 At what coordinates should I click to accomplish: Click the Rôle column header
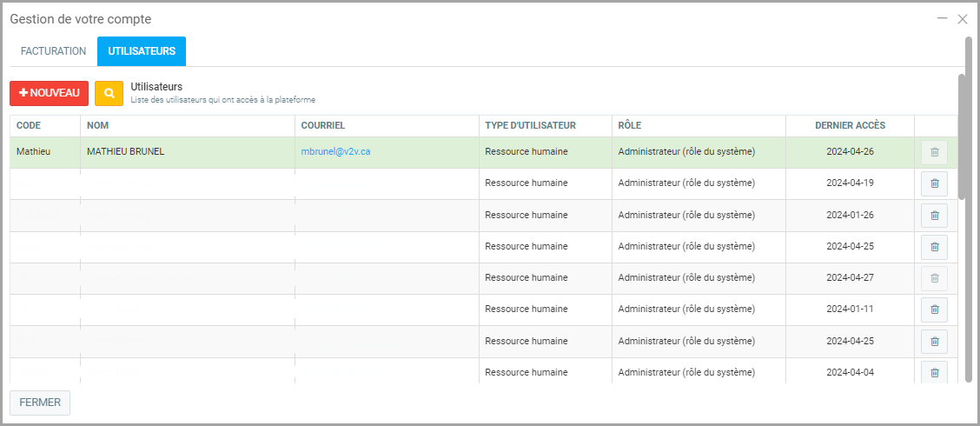(629, 126)
